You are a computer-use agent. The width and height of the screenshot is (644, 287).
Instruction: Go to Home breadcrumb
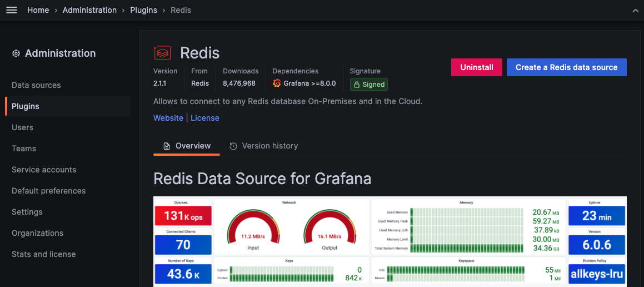point(38,10)
